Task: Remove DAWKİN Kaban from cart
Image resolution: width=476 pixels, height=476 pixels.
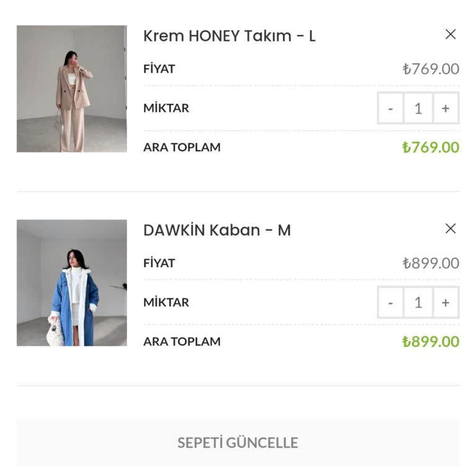Action: pyautogui.click(x=451, y=229)
